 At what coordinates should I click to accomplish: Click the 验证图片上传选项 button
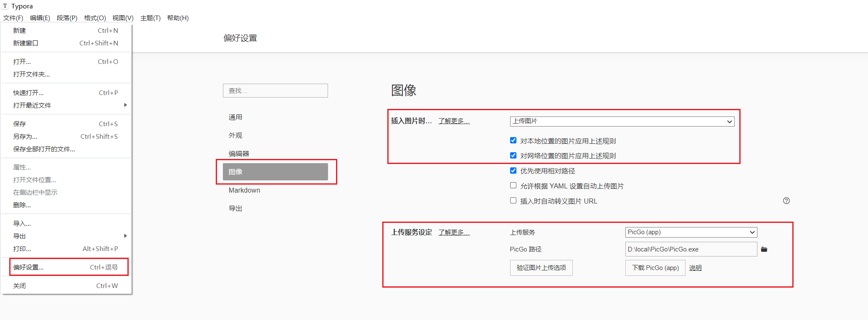(541, 268)
